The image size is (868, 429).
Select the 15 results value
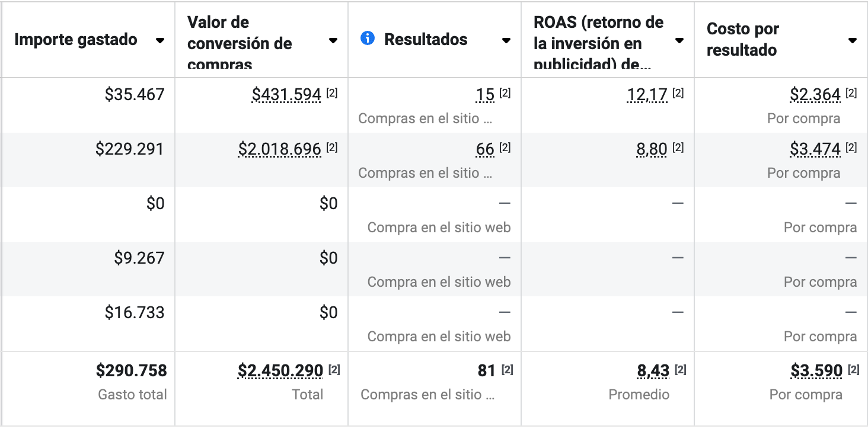point(485,95)
